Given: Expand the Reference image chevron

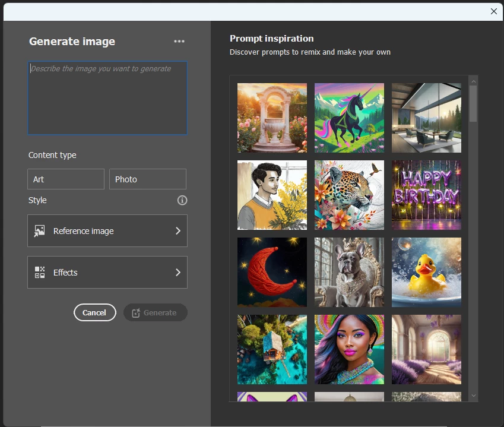Looking at the screenshot, I should (x=178, y=231).
